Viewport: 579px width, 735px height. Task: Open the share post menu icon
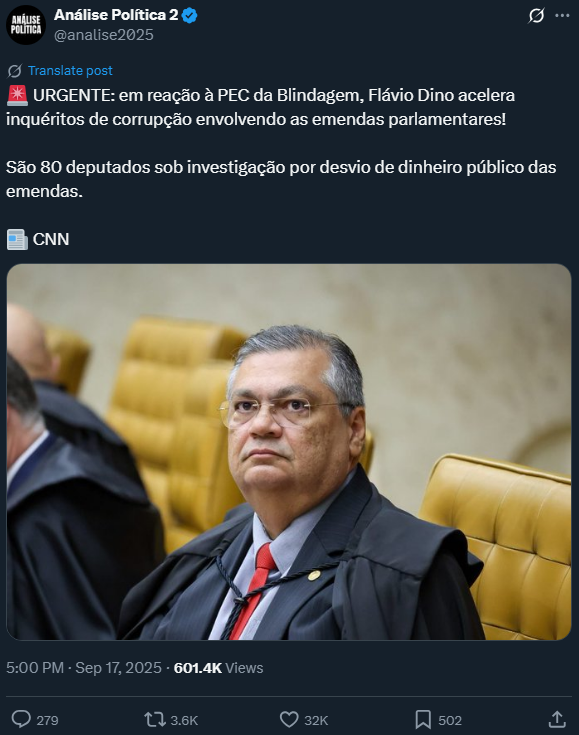click(x=556, y=719)
